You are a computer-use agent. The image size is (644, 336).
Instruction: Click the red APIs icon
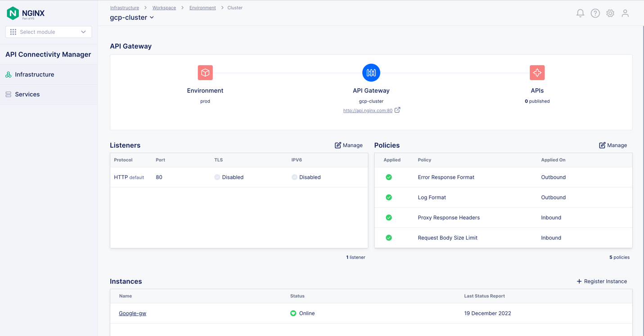[537, 73]
